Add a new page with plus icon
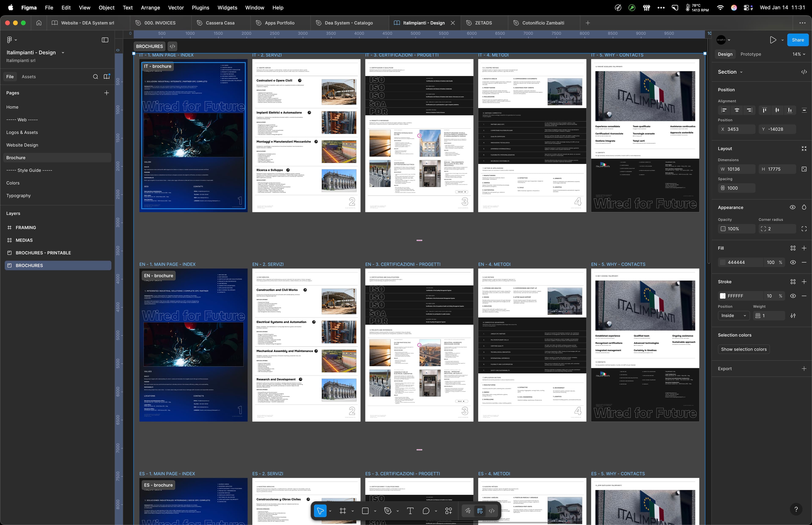812x525 pixels. (x=107, y=93)
